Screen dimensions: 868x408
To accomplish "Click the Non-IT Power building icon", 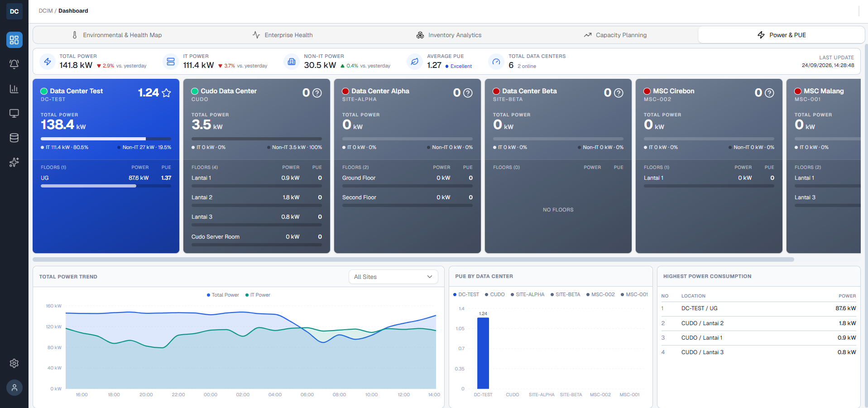I will click(x=292, y=62).
